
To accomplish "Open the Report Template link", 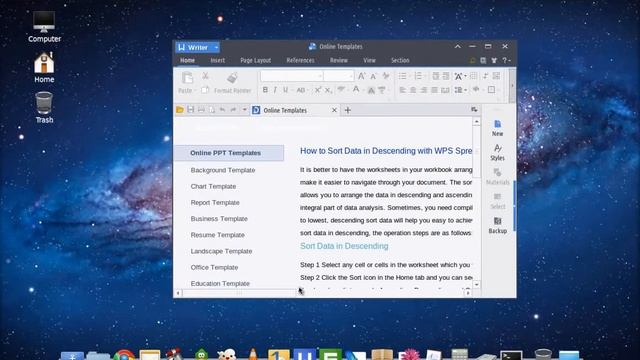I will point(215,203).
